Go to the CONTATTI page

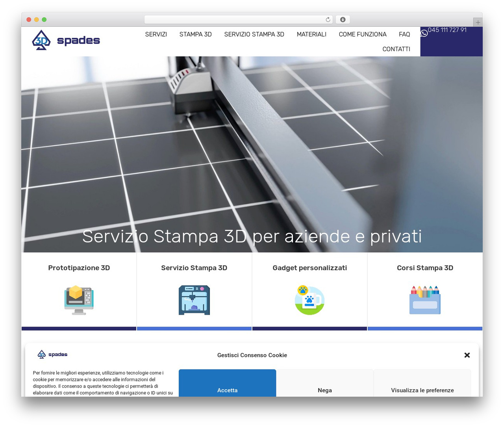click(x=397, y=49)
